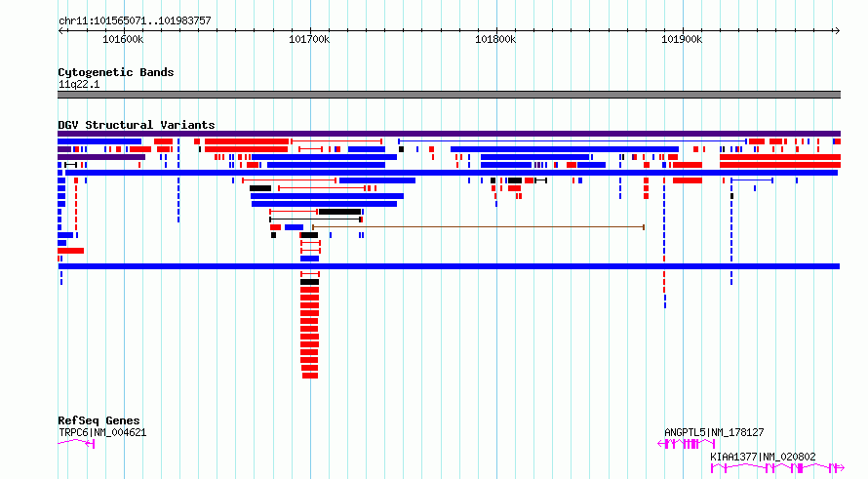Click the right arrowhead of the ruler

coord(838,30)
